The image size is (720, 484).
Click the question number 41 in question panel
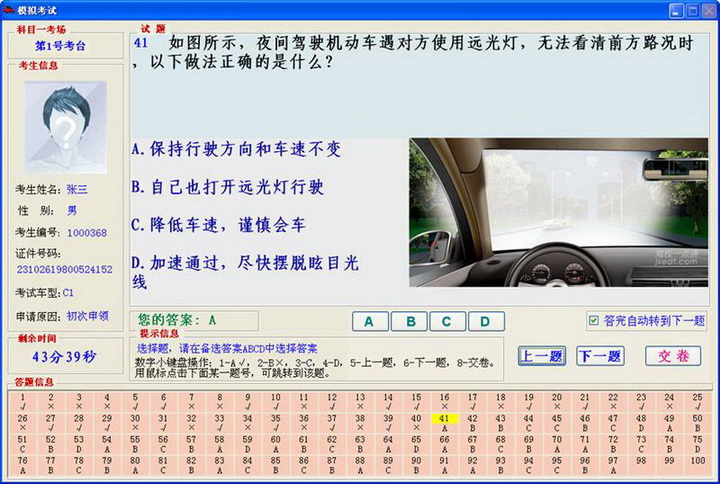pyautogui.click(x=141, y=43)
